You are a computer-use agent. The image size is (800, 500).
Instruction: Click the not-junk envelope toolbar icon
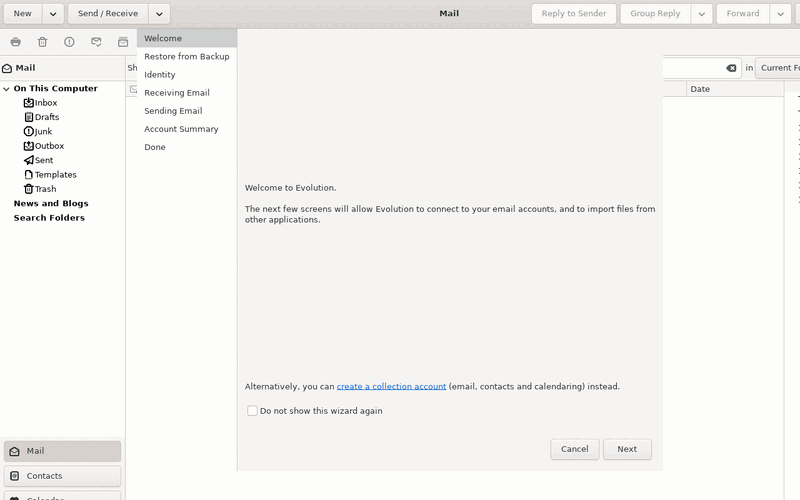tap(96, 42)
